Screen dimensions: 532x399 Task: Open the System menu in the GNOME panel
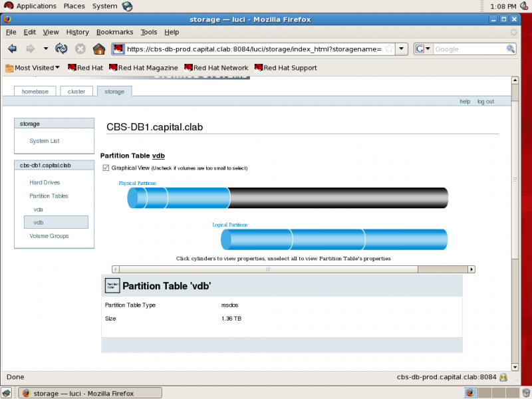pos(104,6)
